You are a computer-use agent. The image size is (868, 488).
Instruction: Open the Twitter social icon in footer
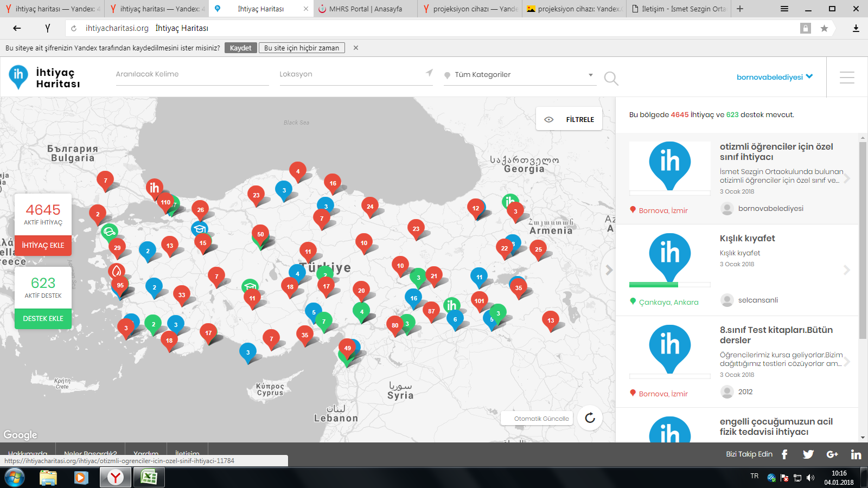pos(808,454)
